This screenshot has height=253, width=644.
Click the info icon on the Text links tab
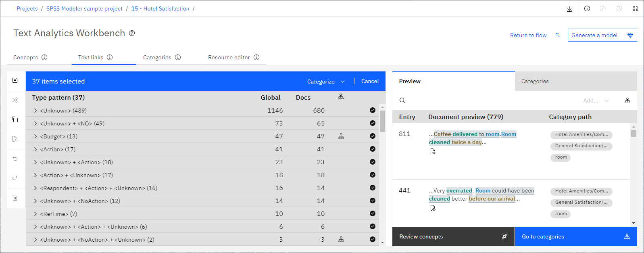[x=110, y=57]
